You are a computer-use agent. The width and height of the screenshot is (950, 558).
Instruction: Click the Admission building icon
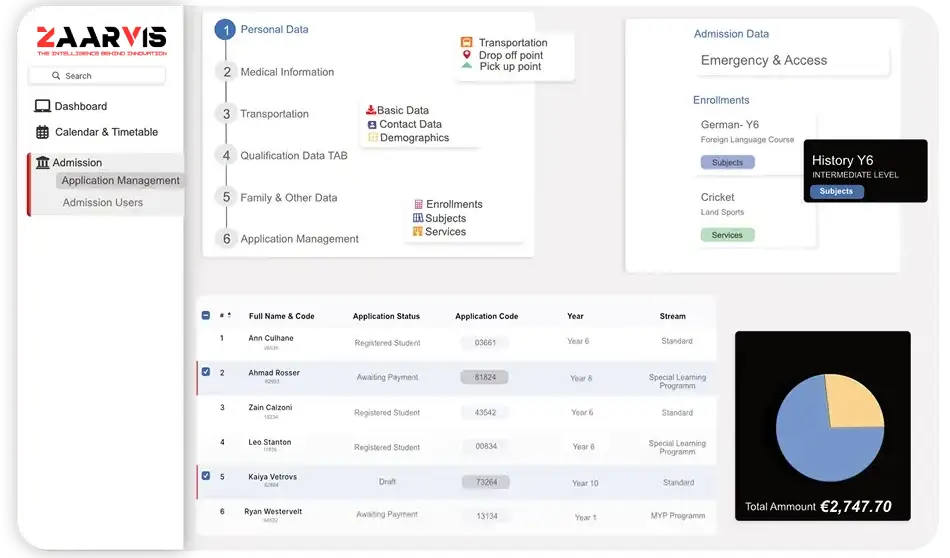[42, 162]
